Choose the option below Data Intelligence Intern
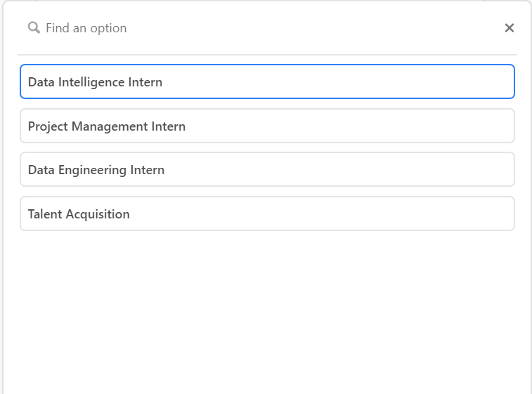Image resolution: width=532 pixels, height=394 pixels. 267,126
